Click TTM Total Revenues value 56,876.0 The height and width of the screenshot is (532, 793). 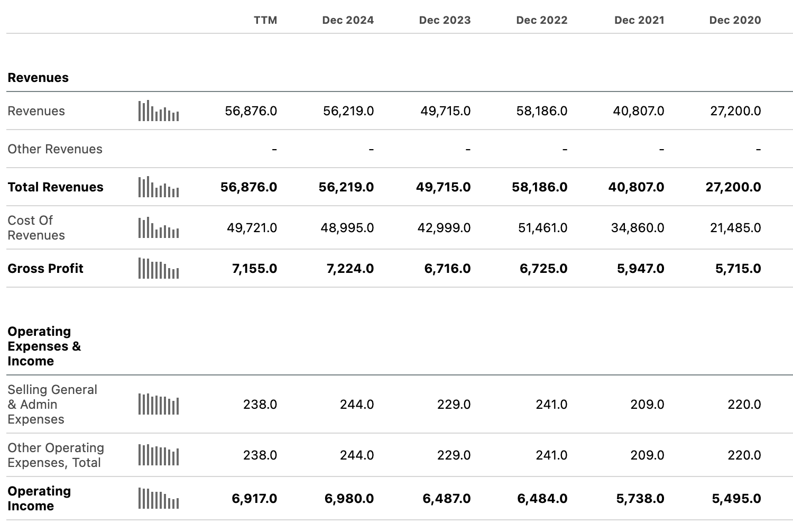(x=248, y=187)
